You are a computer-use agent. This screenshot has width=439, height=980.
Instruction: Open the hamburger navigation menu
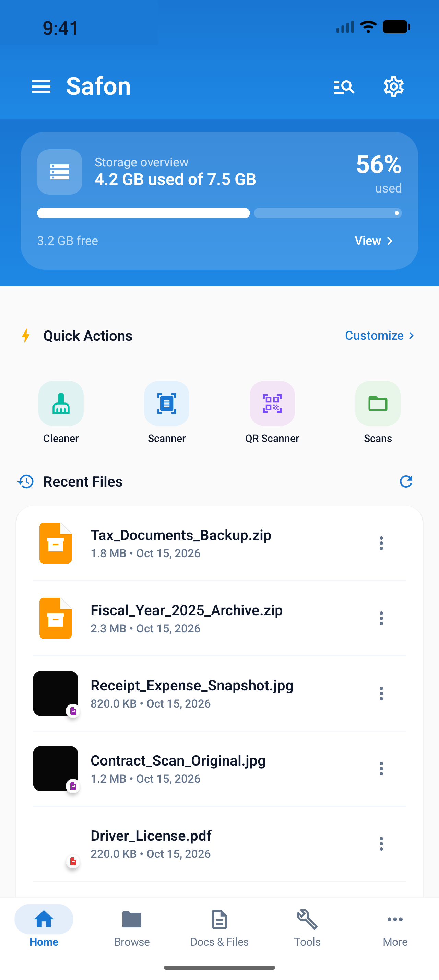point(41,87)
